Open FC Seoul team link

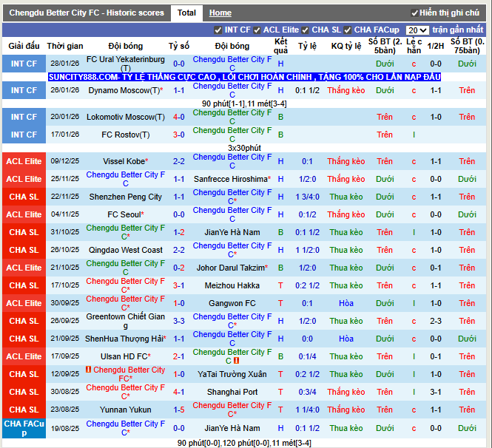point(124,214)
